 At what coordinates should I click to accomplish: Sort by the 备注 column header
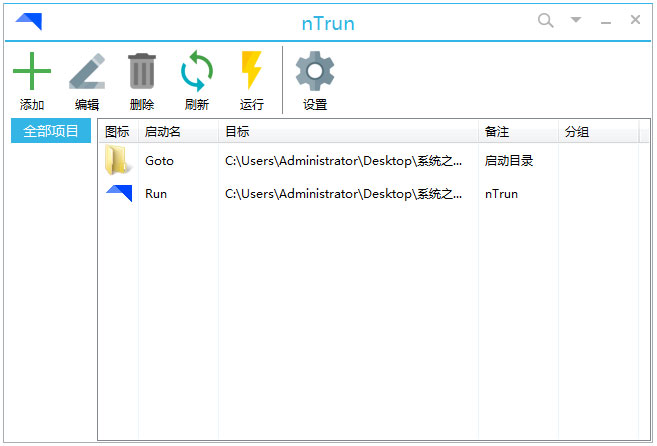[518, 132]
